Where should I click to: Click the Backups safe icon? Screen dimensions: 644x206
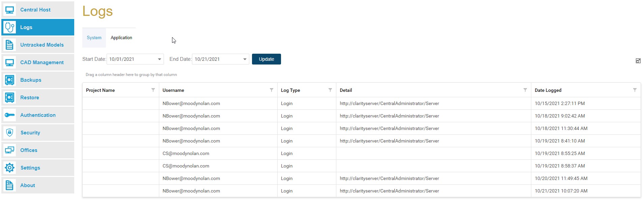pos(9,80)
